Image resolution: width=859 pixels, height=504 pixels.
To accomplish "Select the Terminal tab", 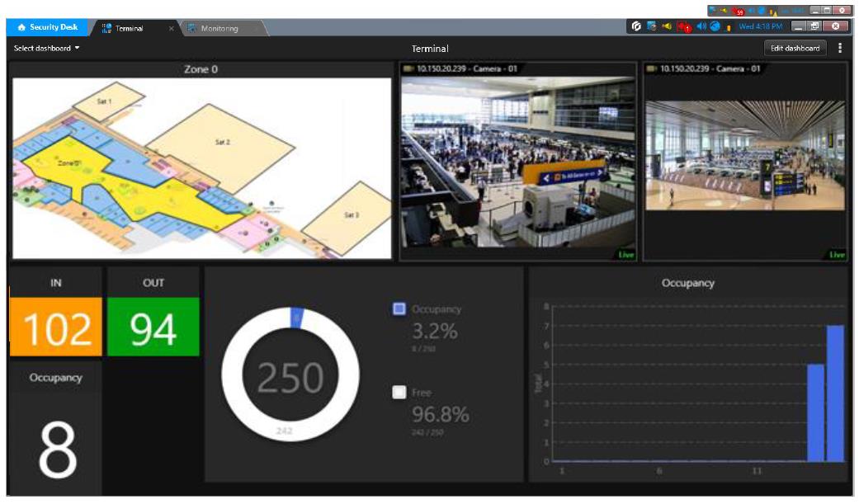I will [x=129, y=28].
